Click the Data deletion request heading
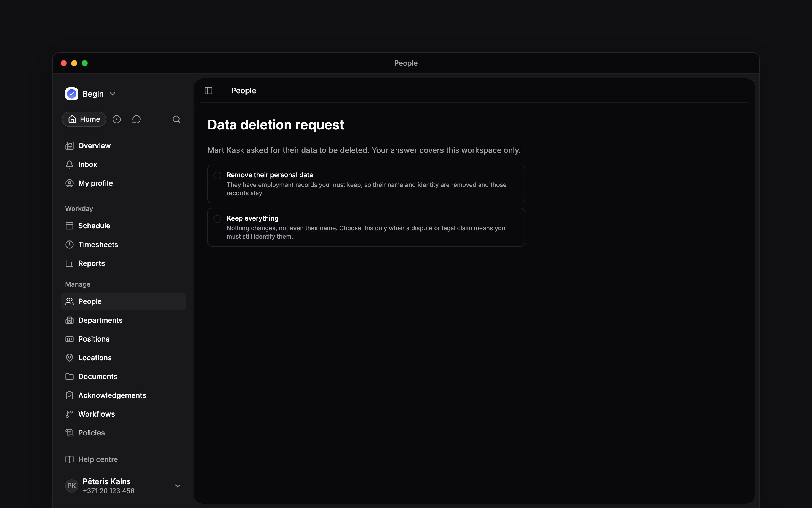The width and height of the screenshot is (812, 508). click(x=276, y=125)
